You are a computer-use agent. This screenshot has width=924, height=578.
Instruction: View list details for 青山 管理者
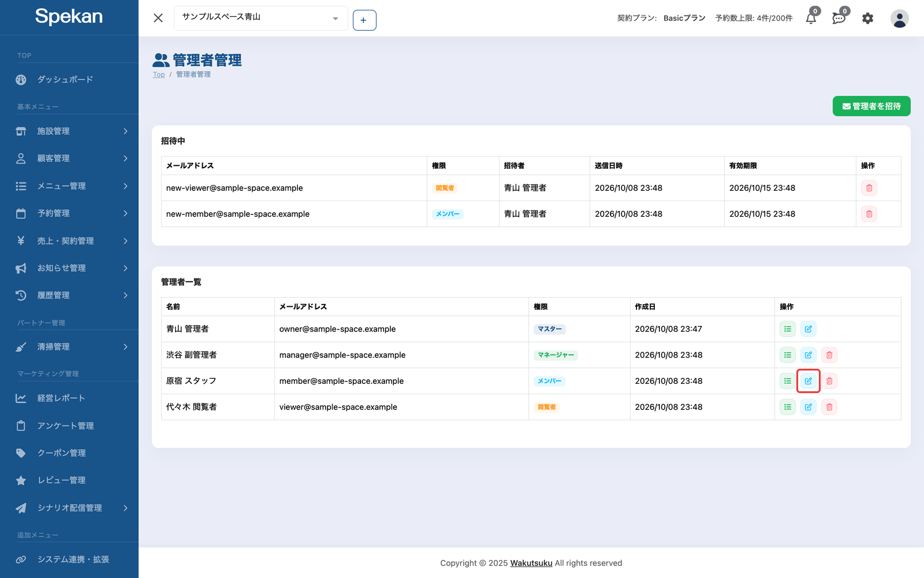788,329
